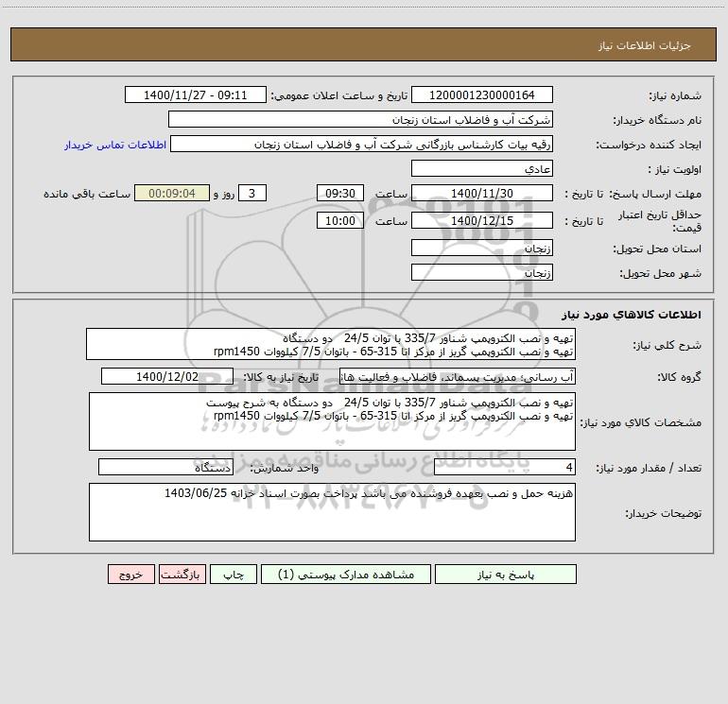Click the price validity date 1400/12/15
This screenshot has height=704, width=728.
(x=482, y=220)
